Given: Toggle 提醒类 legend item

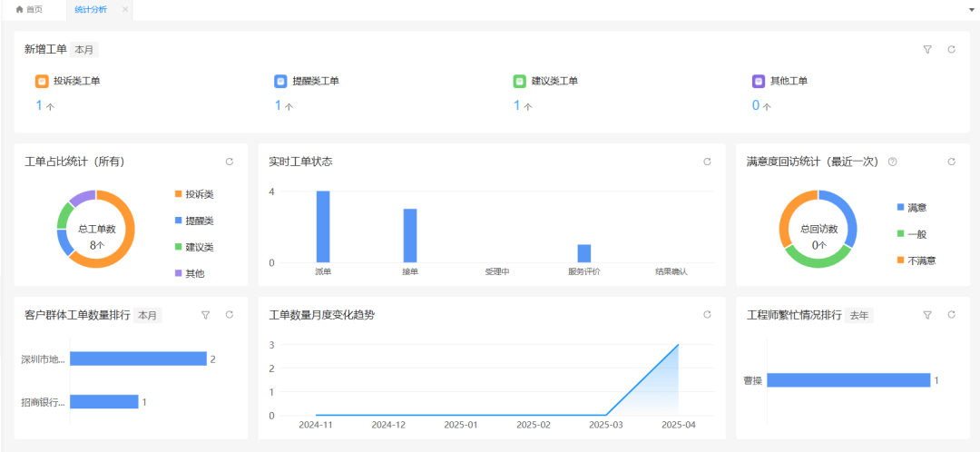Looking at the screenshot, I should tap(193, 221).
